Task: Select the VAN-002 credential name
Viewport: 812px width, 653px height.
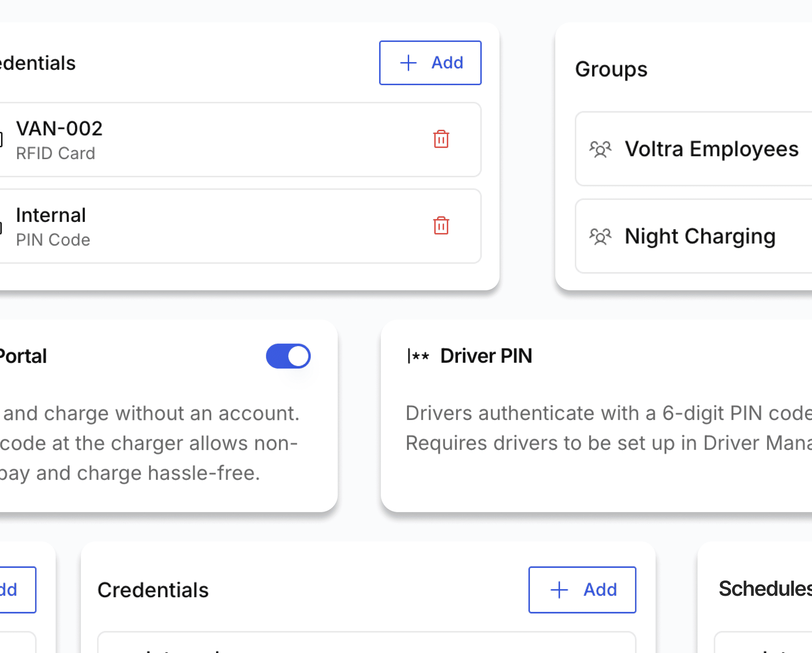Action: [59, 128]
